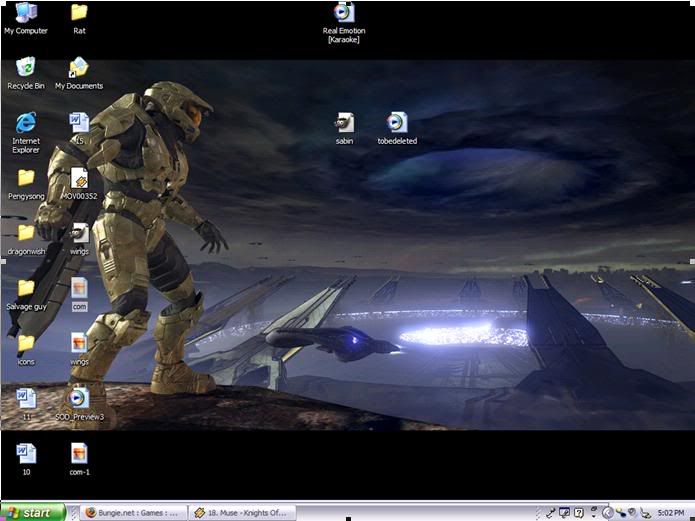The image size is (695, 521).
Task: Click the Start button
Action: pos(33,513)
